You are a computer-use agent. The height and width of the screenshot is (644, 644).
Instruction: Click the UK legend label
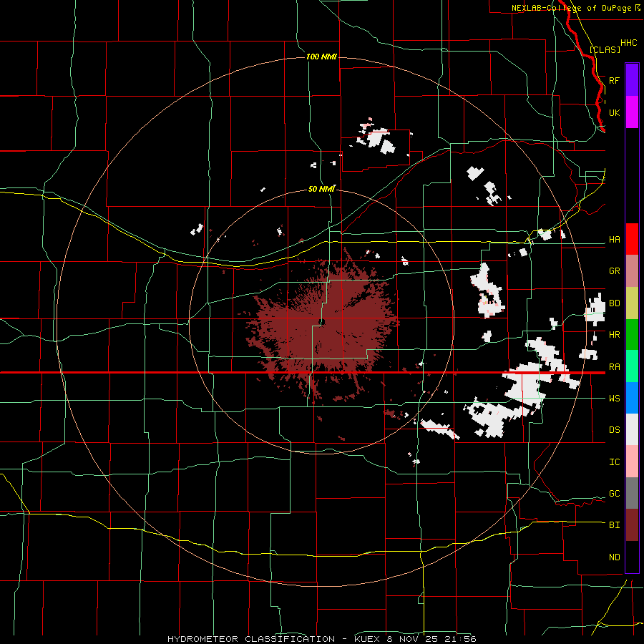click(x=614, y=112)
